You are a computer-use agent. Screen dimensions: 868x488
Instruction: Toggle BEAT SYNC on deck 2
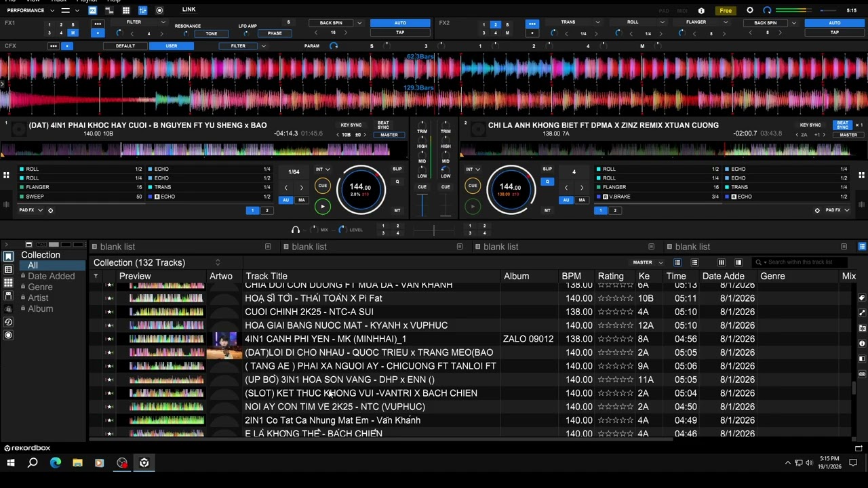point(842,125)
